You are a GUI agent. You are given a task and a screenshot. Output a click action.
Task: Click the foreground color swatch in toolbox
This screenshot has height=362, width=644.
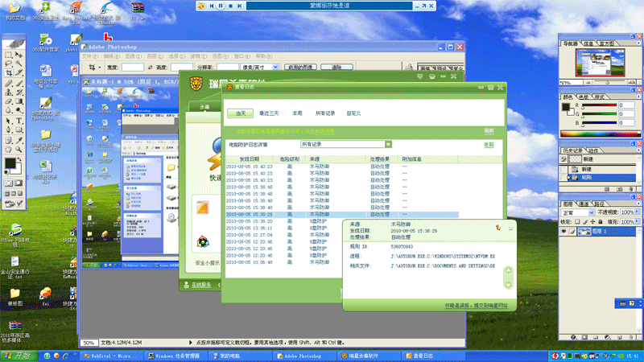10,163
